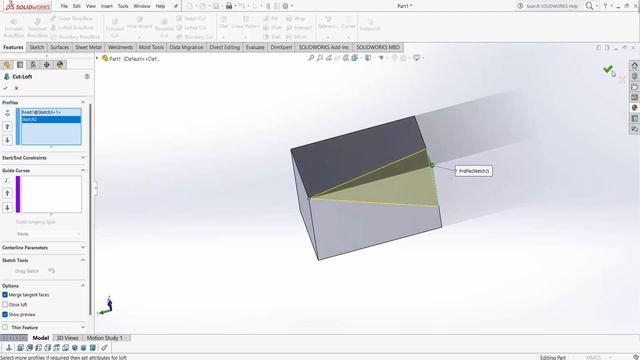Image resolution: width=640 pixels, height=360 pixels.
Task: Open the Cut-Loft panel help icon
Action: pos(87,76)
